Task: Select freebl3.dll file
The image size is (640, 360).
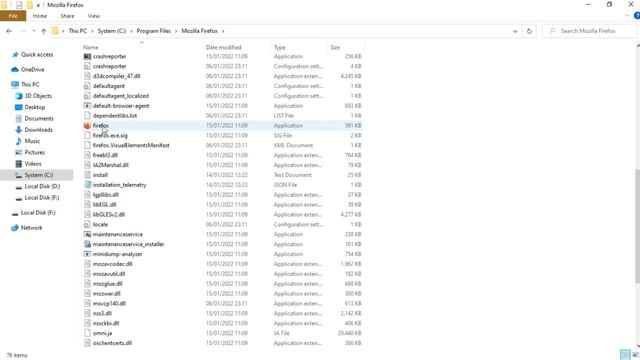Action: point(105,155)
